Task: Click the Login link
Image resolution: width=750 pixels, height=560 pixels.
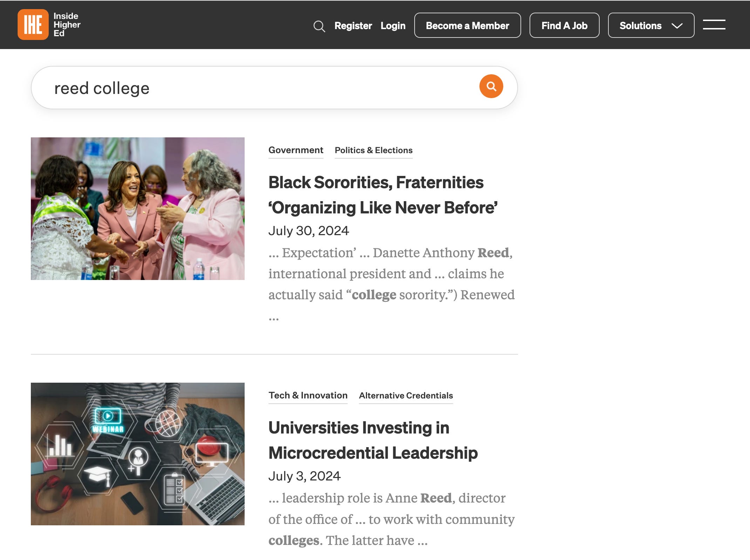Action: [x=393, y=26]
